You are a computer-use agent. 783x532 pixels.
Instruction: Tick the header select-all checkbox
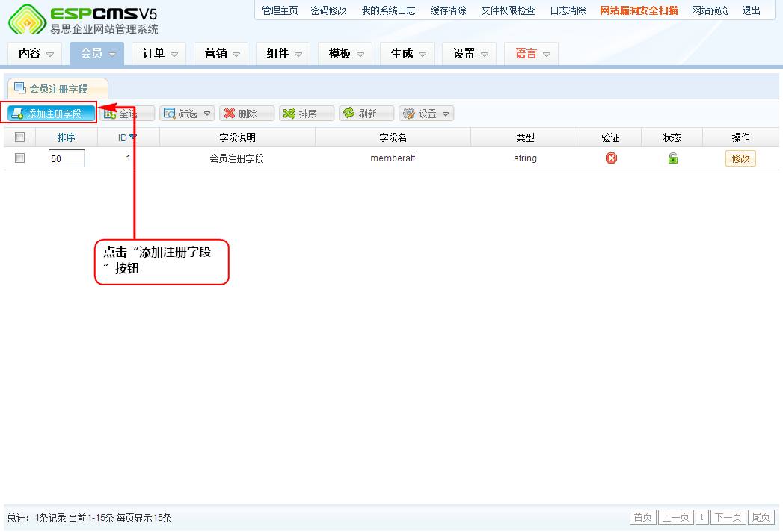click(20, 137)
